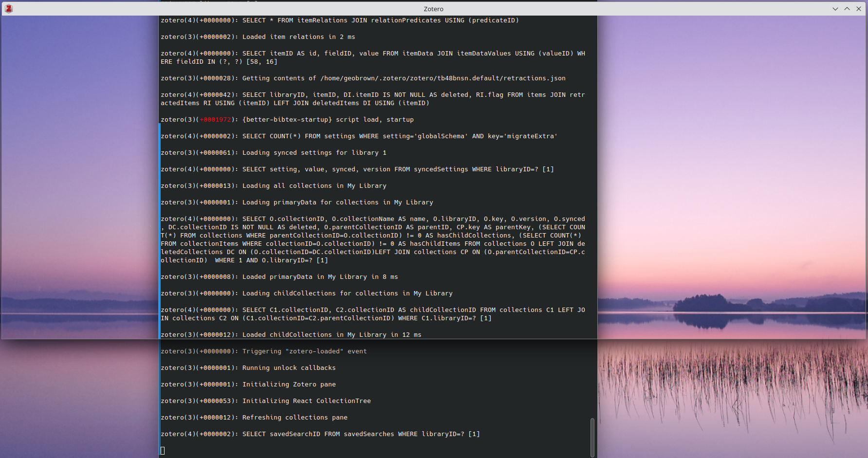Click "SELECT setting, value, synced, version" query
The height and width of the screenshot is (458, 868).
pyautogui.click(x=357, y=169)
